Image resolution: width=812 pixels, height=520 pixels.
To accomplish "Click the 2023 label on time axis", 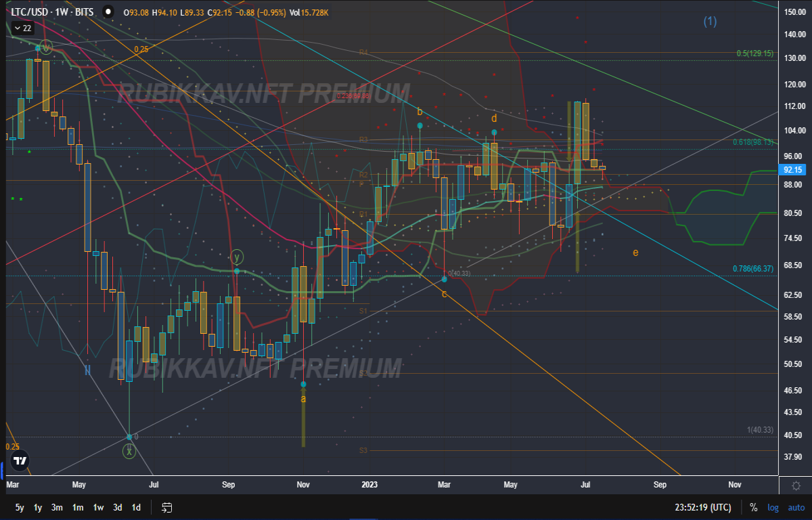I will [369, 485].
